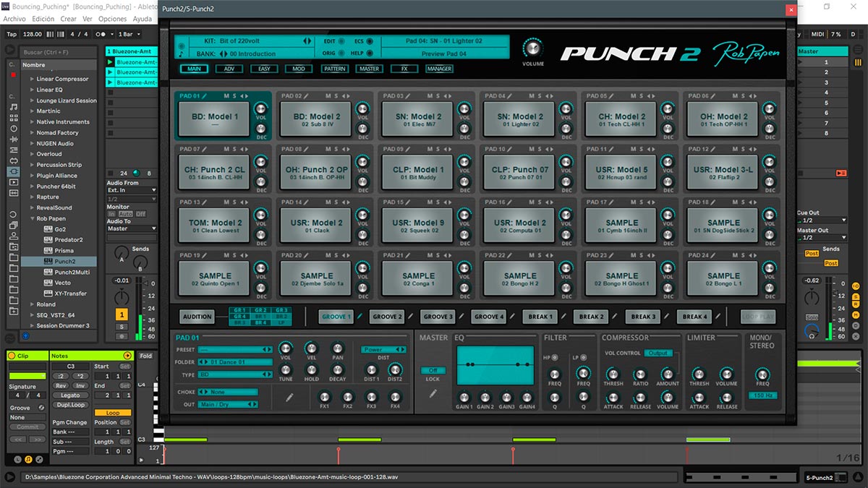The height and width of the screenshot is (488, 868).
Task: Open Audio To dropdown showing Master
Action: [132, 228]
